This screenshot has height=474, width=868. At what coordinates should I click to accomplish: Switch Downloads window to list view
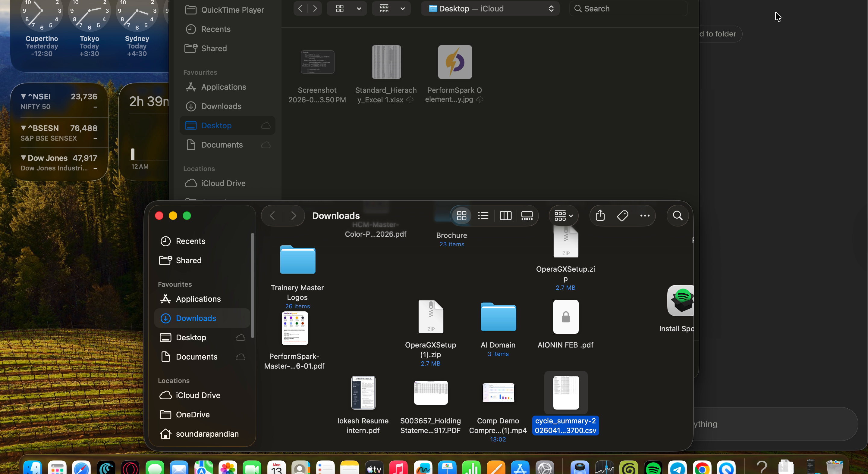pyautogui.click(x=483, y=215)
